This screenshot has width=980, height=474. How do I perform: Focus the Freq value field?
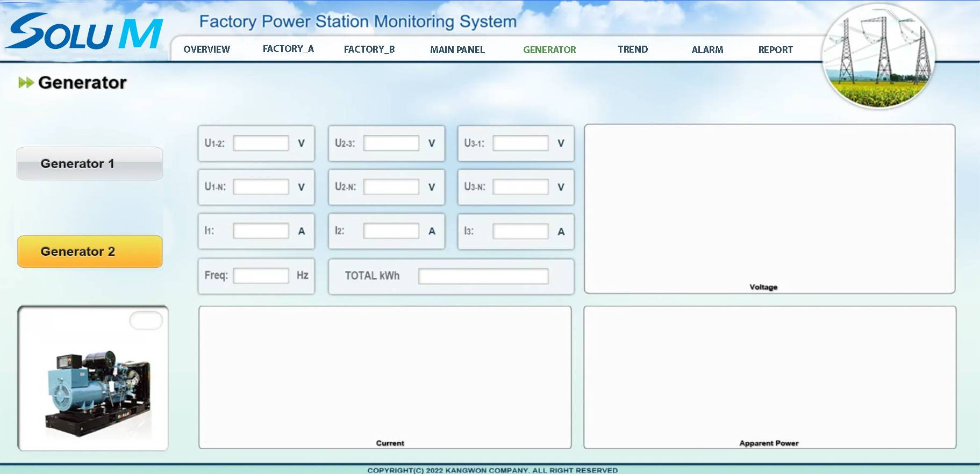tap(261, 276)
